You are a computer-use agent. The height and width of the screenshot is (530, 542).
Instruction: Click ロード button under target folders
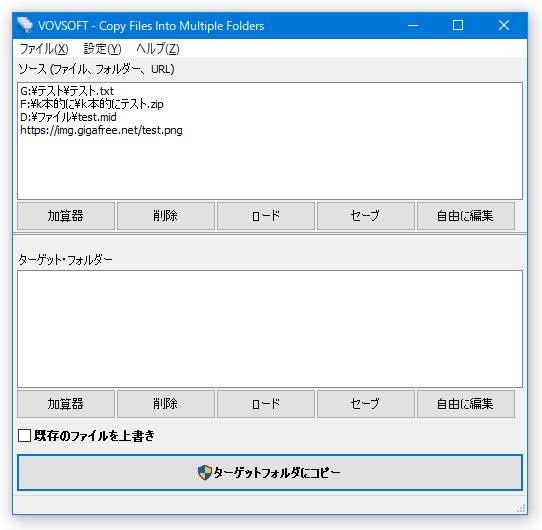point(266,404)
